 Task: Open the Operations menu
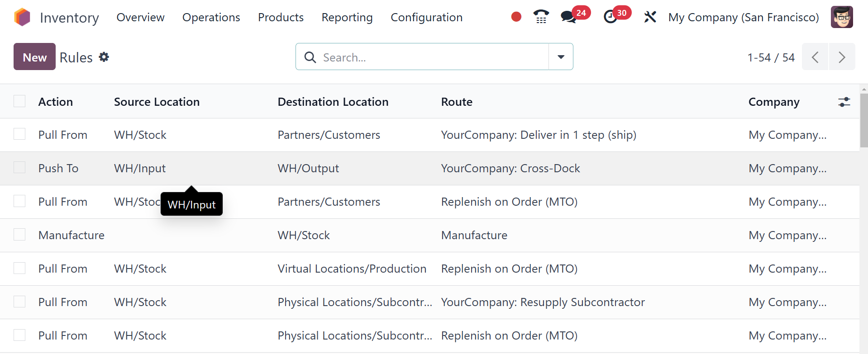click(x=211, y=17)
